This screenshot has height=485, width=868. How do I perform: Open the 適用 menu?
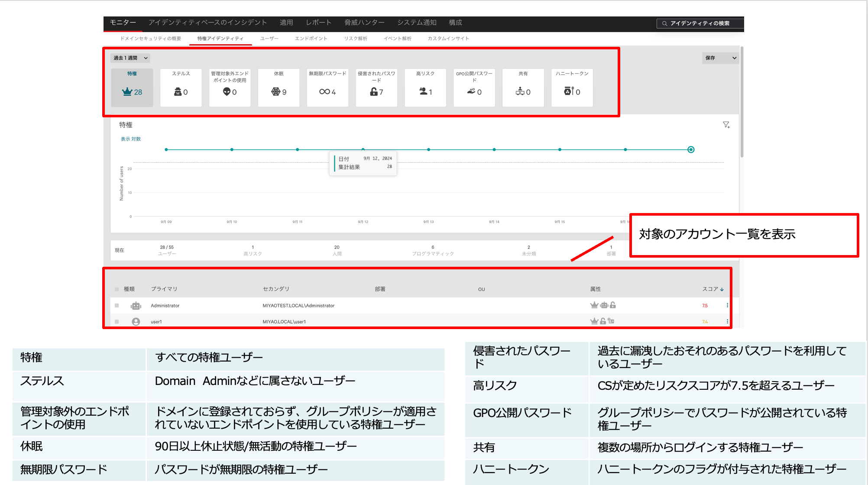(x=286, y=23)
